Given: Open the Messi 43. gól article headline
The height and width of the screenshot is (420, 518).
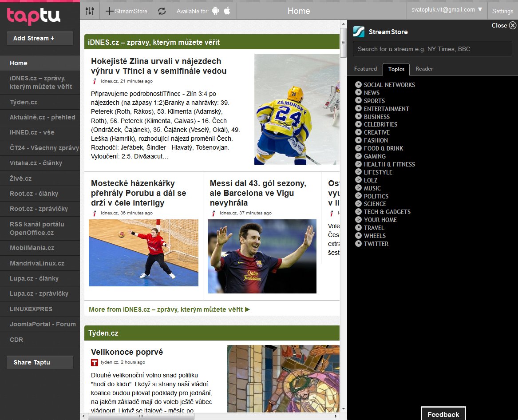Looking at the screenshot, I should [x=258, y=193].
